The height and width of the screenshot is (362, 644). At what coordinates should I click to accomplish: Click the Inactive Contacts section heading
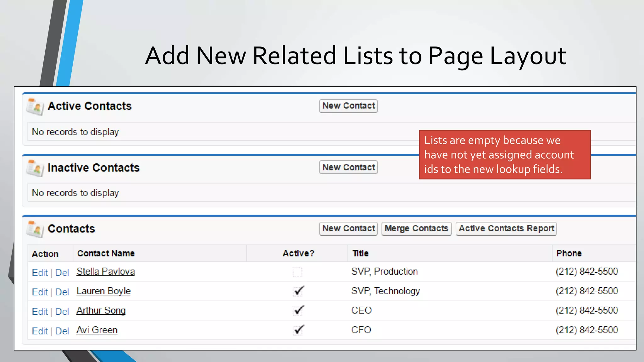[x=93, y=168]
